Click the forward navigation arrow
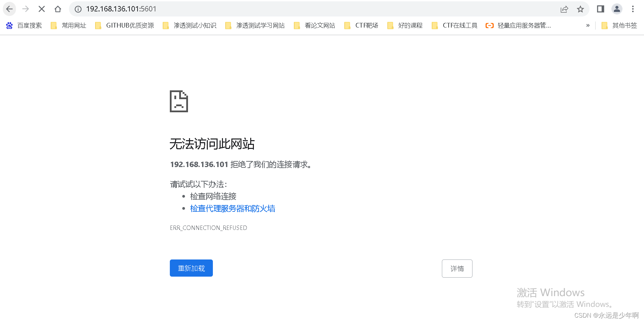This screenshot has width=644, height=322. tap(26, 9)
